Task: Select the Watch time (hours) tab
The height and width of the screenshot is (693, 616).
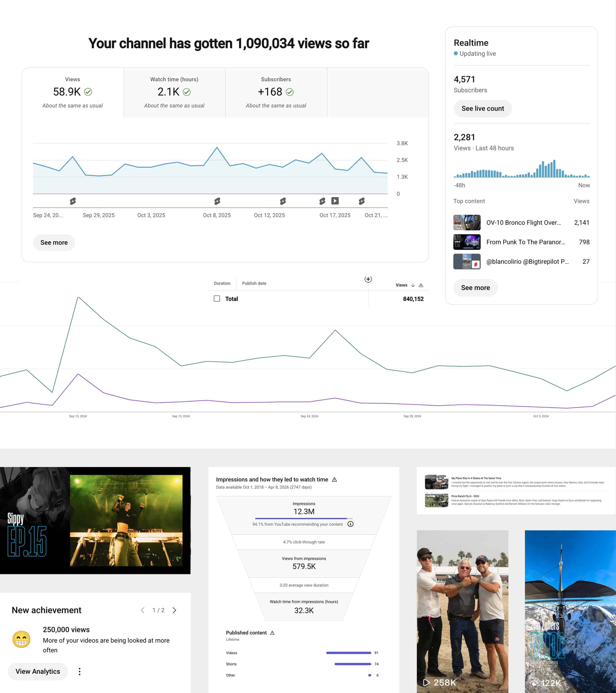Action: 174,92
